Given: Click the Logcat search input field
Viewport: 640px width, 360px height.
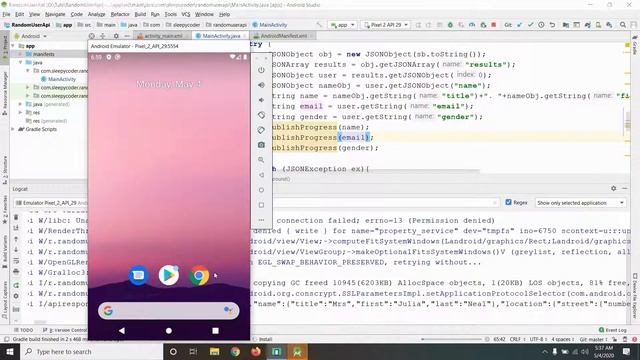Looking at the screenshot, I should point(387,203).
